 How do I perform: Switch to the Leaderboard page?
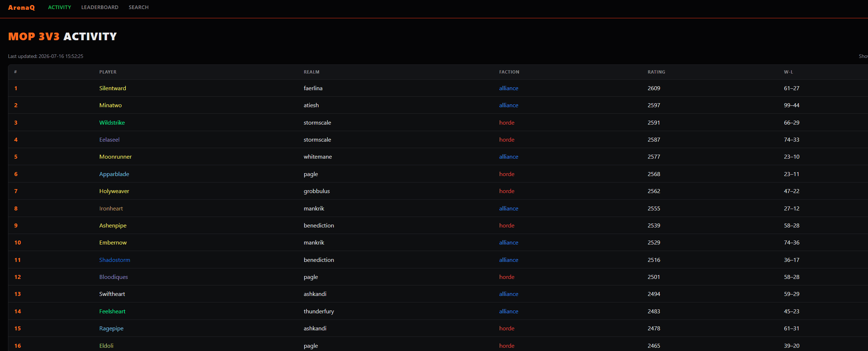100,7
